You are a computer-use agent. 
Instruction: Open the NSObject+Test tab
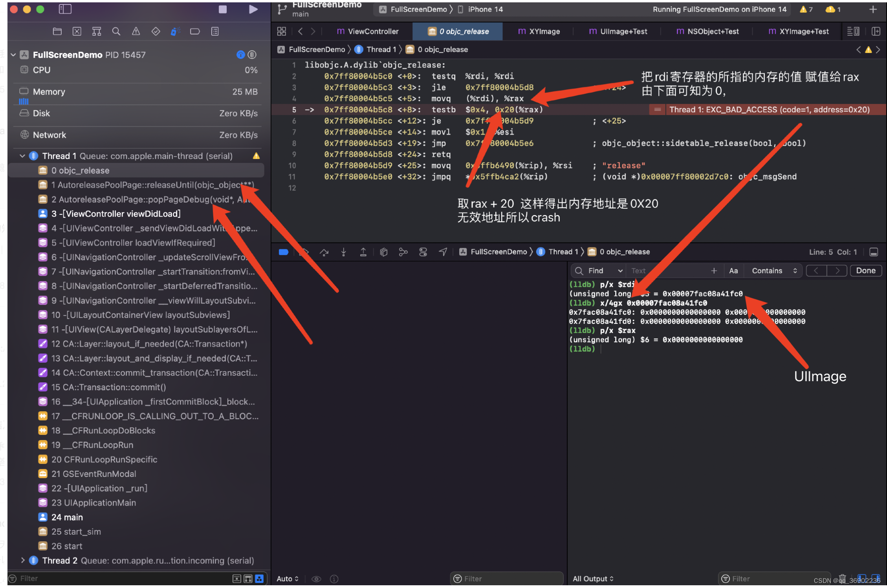707,31
